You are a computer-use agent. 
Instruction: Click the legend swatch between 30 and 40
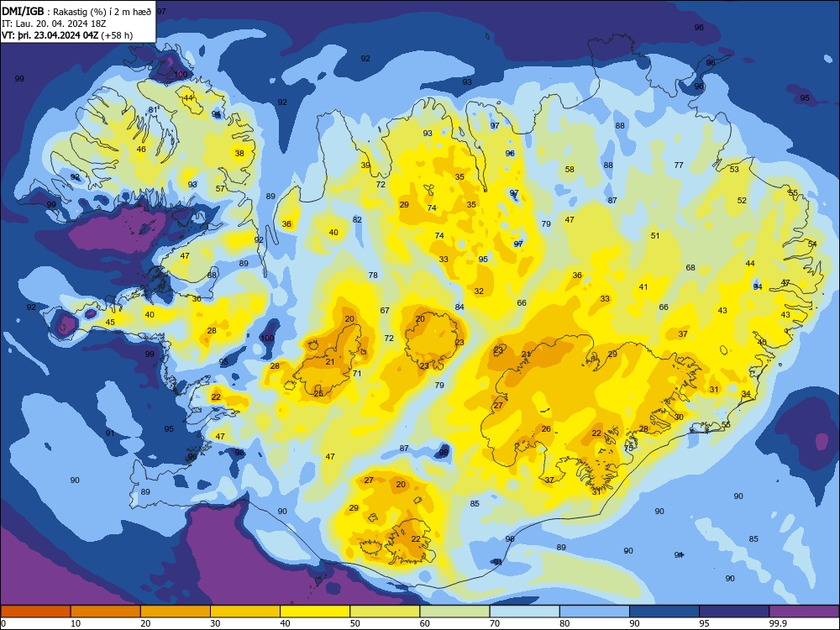(x=245, y=612)
